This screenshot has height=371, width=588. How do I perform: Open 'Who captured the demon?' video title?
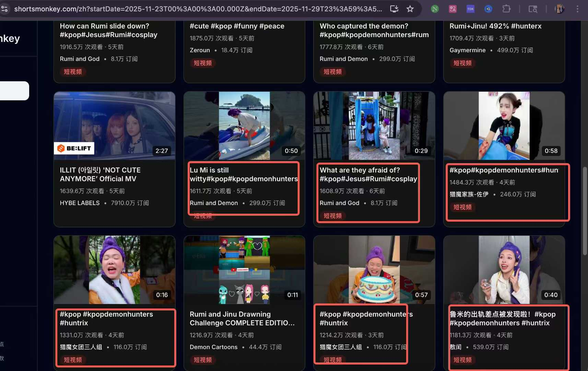(x=374, y=30)
